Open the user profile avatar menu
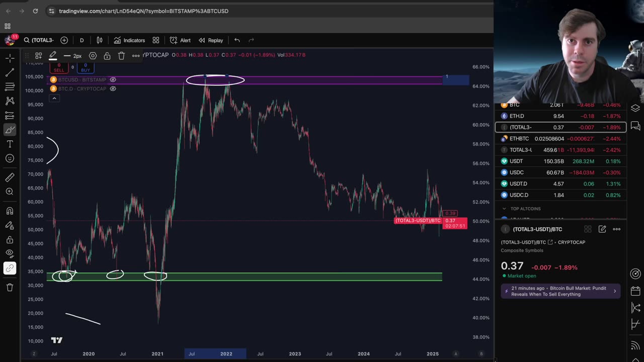 (9, 40)
